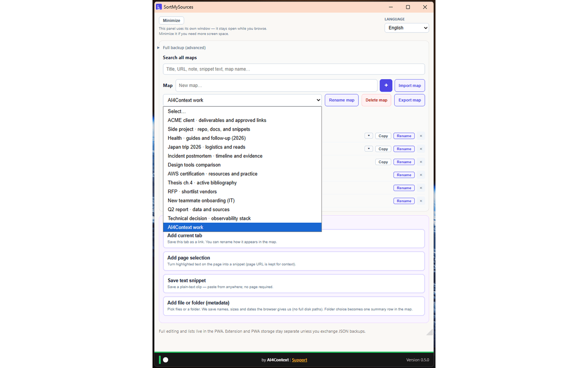The width and height of the screenshot is (588, 368).
Task: Click the 'LANGUAGE' label above the dropdown
Action: coord(395,19)
